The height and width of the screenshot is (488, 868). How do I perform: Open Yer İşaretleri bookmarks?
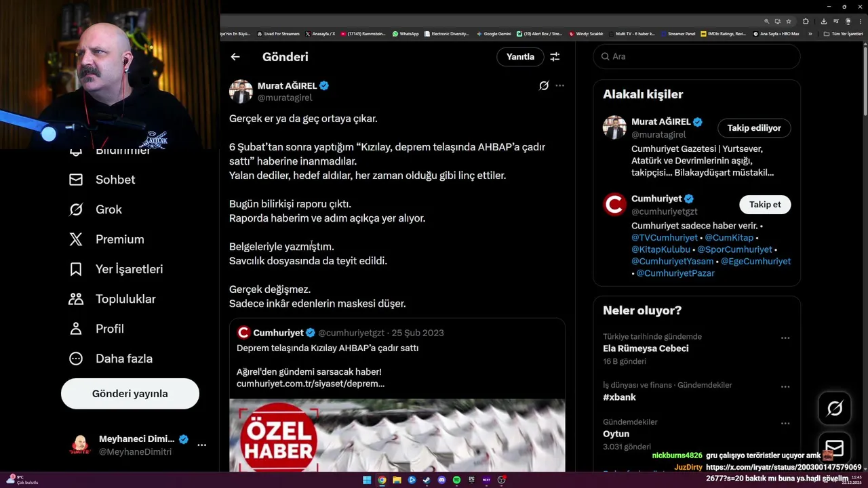click(116, 269)
